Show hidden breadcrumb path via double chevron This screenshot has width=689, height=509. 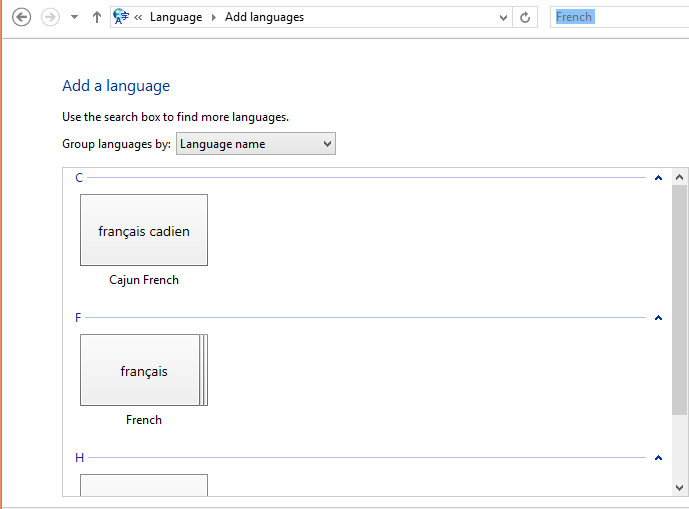click(138, 18)
